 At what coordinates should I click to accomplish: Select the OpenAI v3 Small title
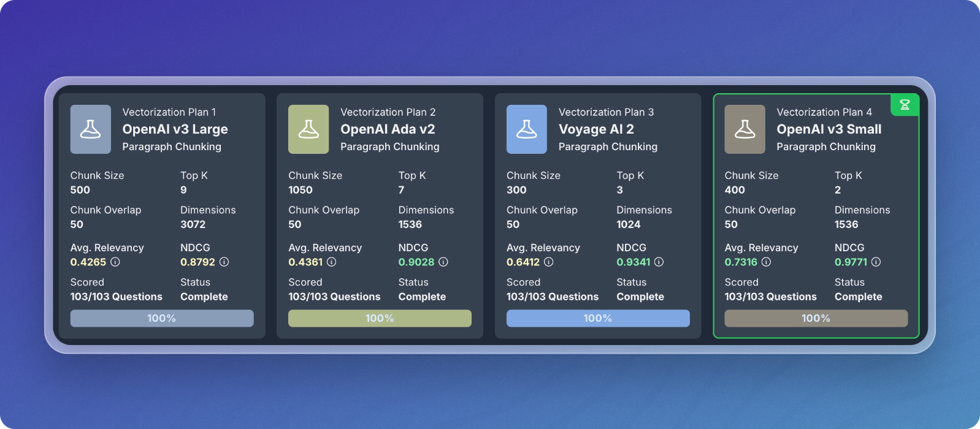pyautogui.click(x=829, y=129)
